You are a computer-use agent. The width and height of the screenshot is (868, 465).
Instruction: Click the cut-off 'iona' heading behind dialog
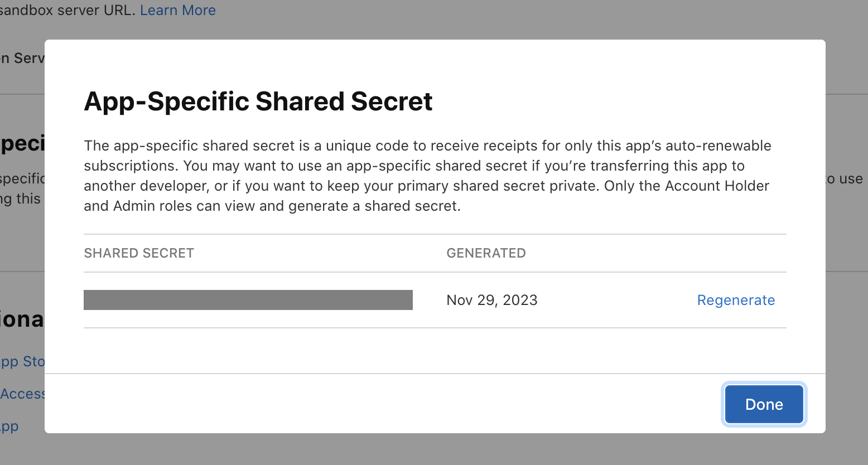(22, 319)
